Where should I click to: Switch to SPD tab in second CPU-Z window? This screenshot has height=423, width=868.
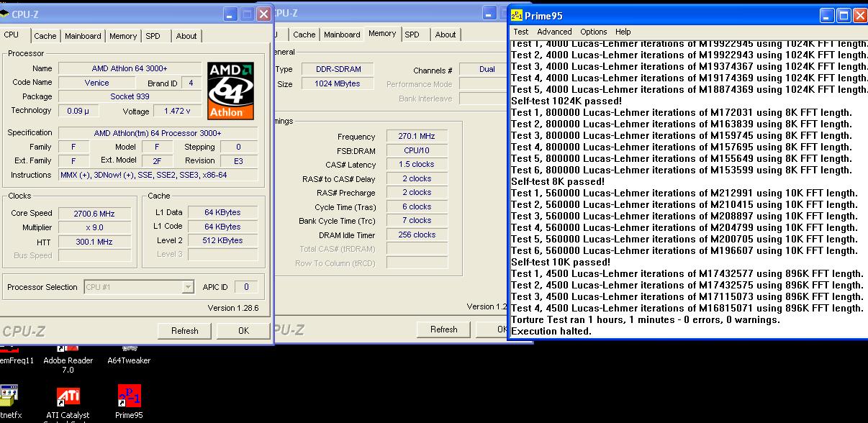412,35
